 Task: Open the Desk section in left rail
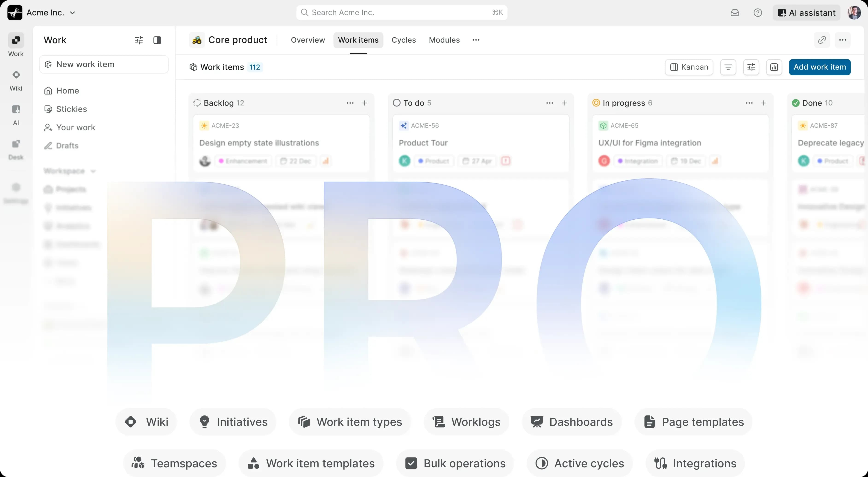click(16, 150)
